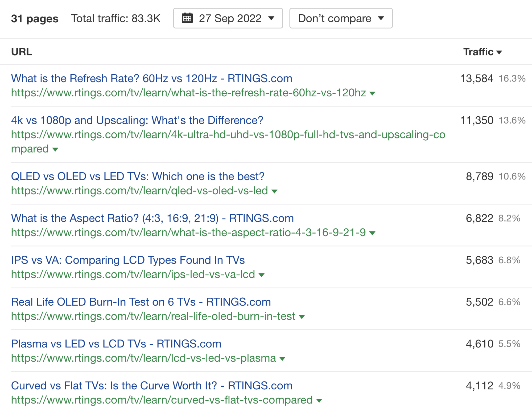
Task: Expand the caret next to the refresh-rate URL
Action: coord(372,93)
